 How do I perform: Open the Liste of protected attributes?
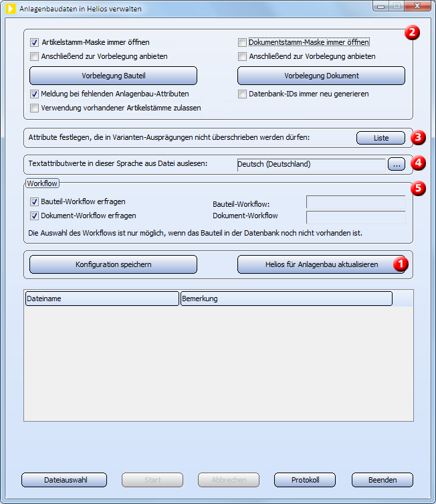[380, 138]
